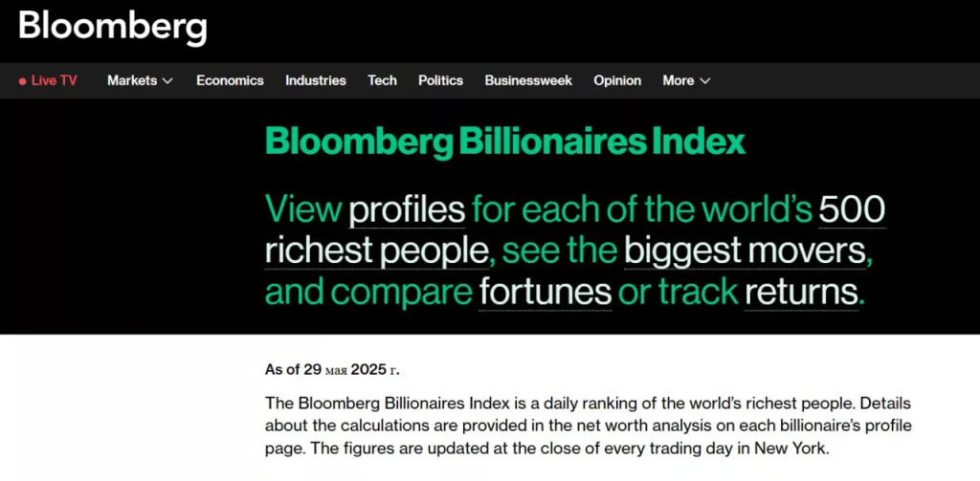
Task: Open the Live TV link
Action: click(x=54, y=80)
